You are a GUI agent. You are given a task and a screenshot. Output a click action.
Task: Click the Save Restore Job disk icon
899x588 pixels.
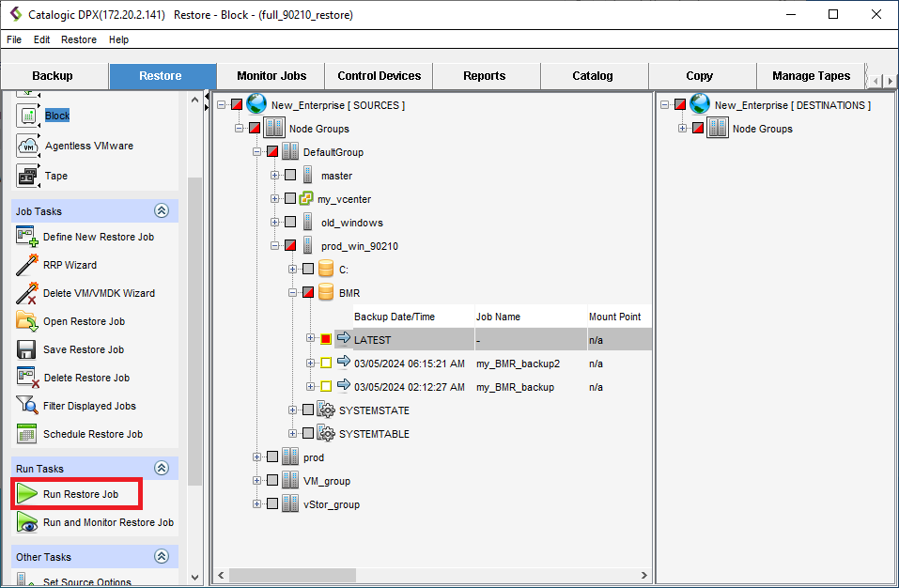pos(27,349)
